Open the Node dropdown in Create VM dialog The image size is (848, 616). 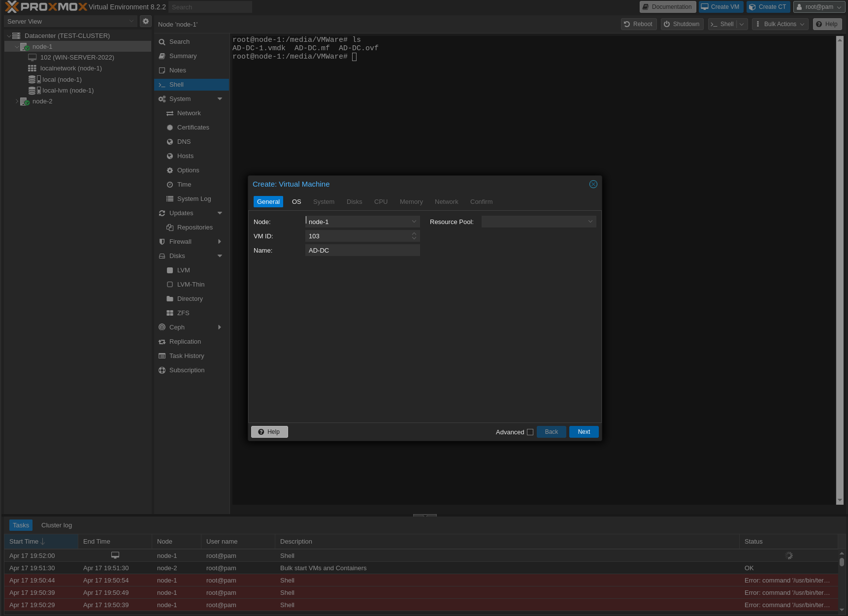point(414,222)
